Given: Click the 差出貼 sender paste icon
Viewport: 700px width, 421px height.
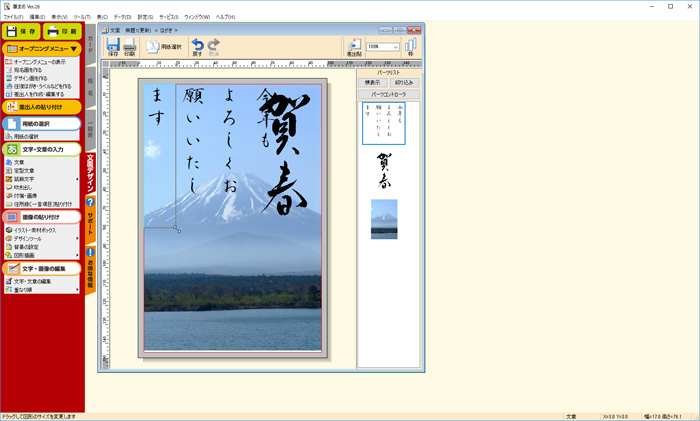Looking at the screenshot, I should (353, 48).
